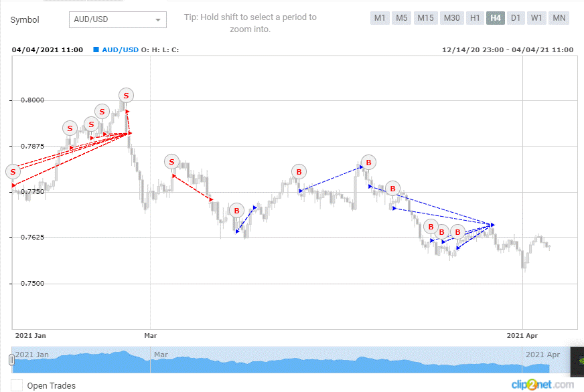Enable the Open Trades checkbox
The height and width of the screenshot is (392, 584).
pyautogui.click(x=16, y=385)
